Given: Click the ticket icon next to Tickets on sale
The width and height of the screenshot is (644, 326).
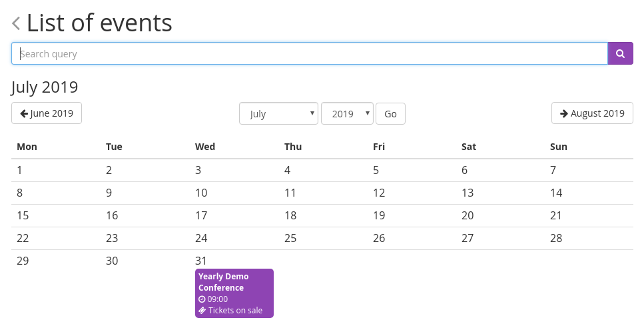Looking at the screenshot, I should (202, 311).
